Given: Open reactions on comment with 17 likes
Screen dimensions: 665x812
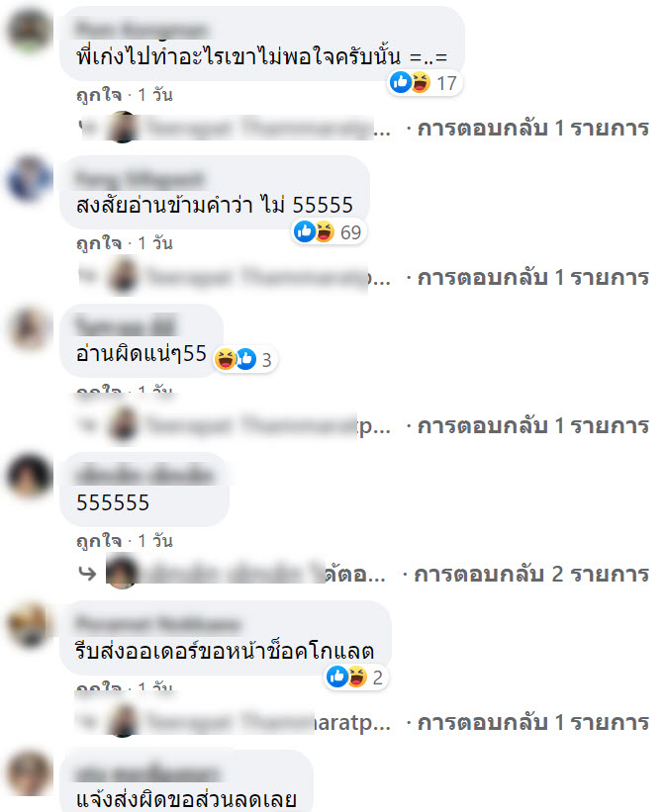Looking at the screenshot, I should pyautogui.click(x=425, y=83).
